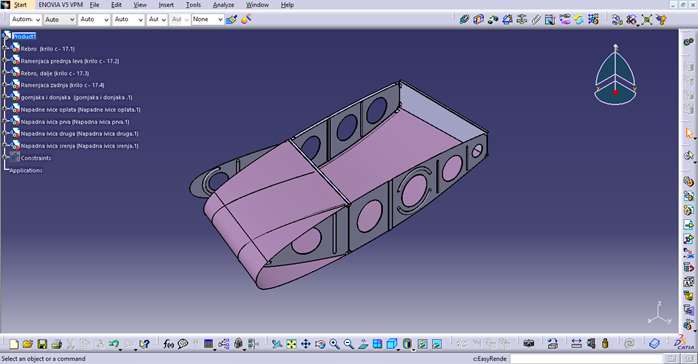Open the None dropdown in graphic properties toolbar

pyautogui.click(x=207, y=19)
